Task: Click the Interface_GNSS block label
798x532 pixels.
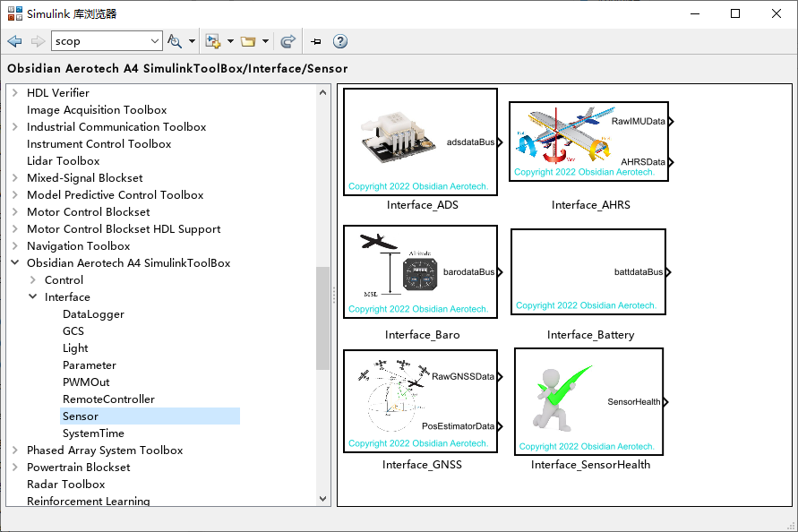Action: [x=422, y=465]
